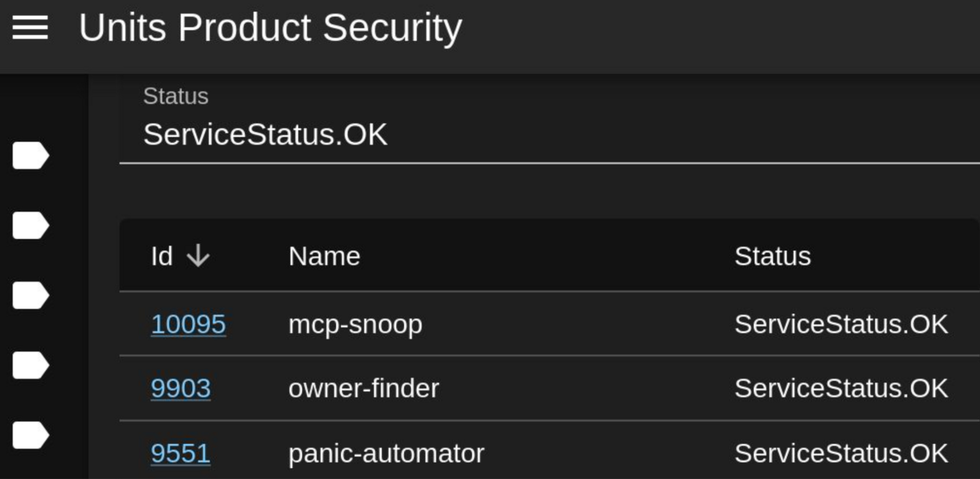Sort table by Status column header

click(772, 256)
